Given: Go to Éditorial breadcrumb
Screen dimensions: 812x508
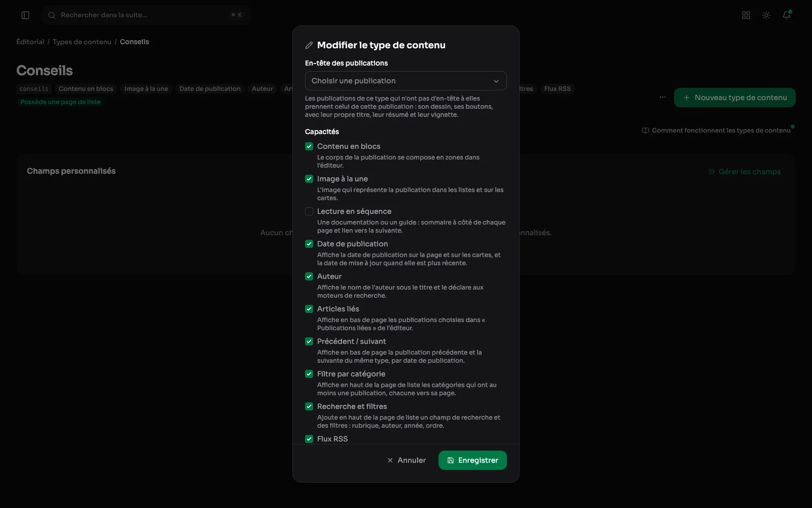Looking at the screenshot, I should point(30,42).
